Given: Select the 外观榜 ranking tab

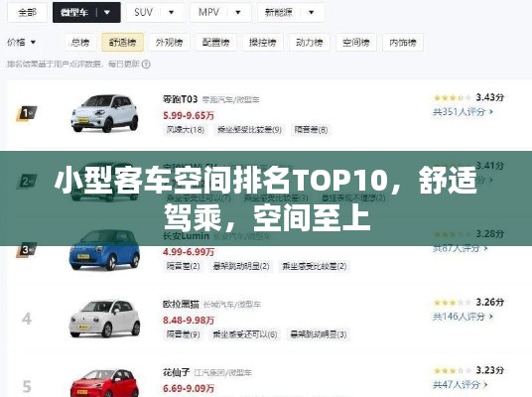Looking at the screenshot, I should click(170, 43).
